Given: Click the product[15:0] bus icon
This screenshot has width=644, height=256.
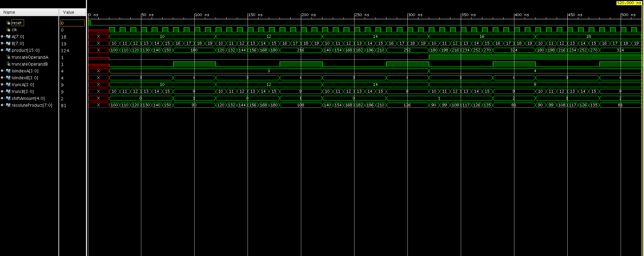Looking at the screenshot, I should click(x=8, y=50).
